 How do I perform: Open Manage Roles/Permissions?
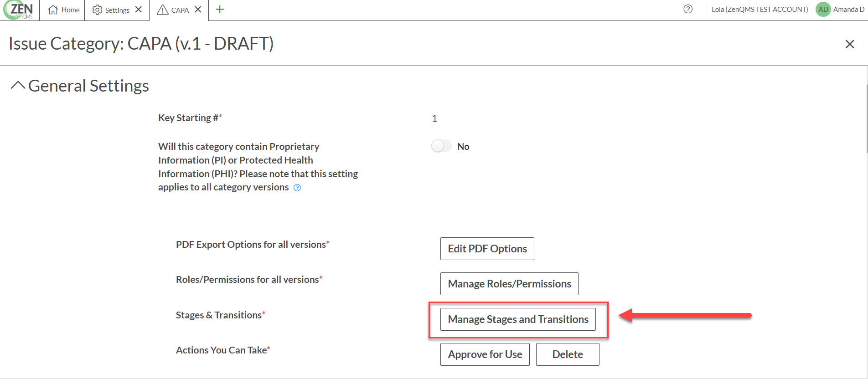click(509, 284)
